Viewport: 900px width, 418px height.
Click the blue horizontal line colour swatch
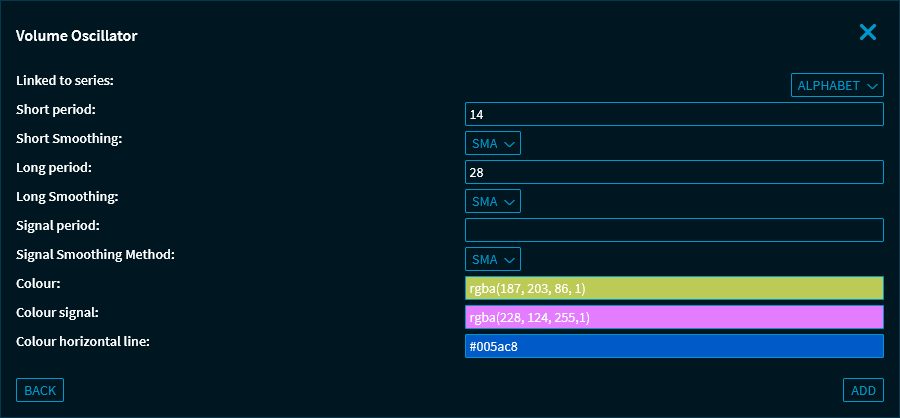(x=674, y=347)
